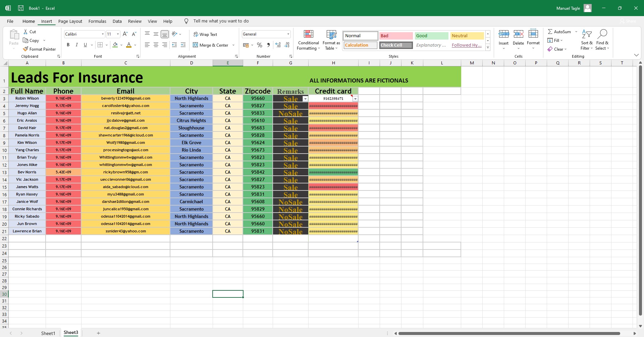This screenshot has width=644, height=337.
Task: Apply the Bad red cell style
Action: 396,36
